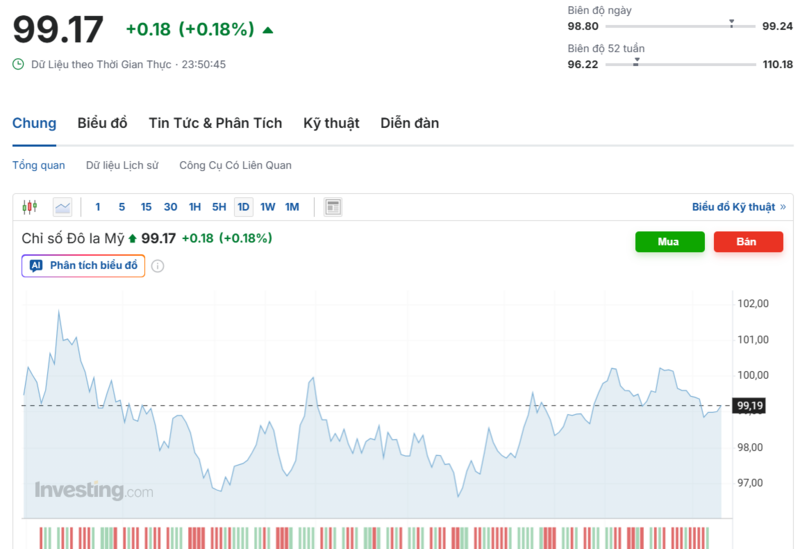Click the info icon beside Phân tích biểu đồ
The height and width of the screenshot is (549, 800).
158,266
